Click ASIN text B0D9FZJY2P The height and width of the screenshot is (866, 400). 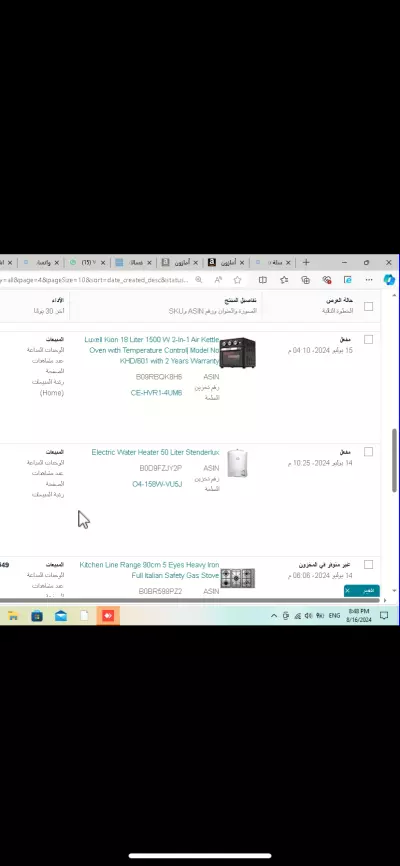click(x=161, y=468)
